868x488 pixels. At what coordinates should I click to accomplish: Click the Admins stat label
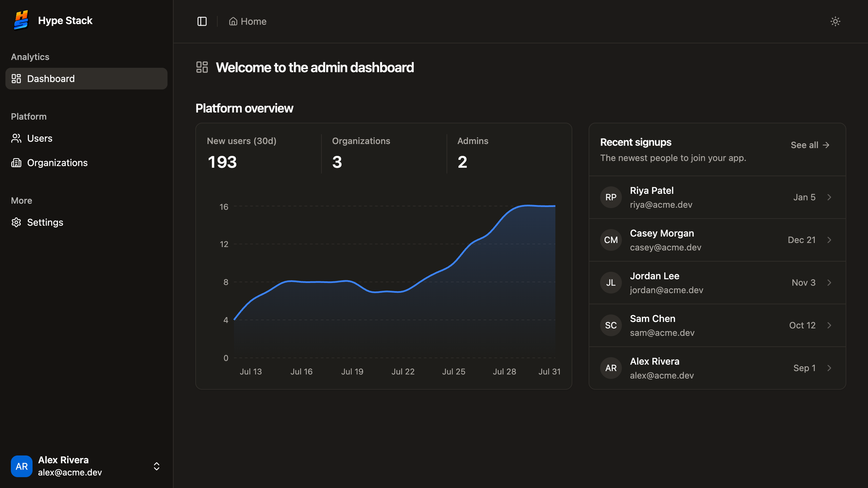(473, 141)
